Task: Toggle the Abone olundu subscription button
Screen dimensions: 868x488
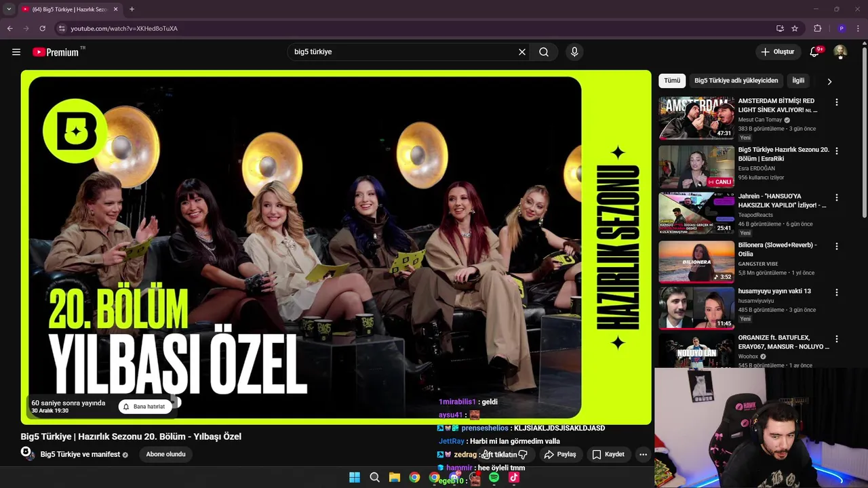Action: (165, 454)
